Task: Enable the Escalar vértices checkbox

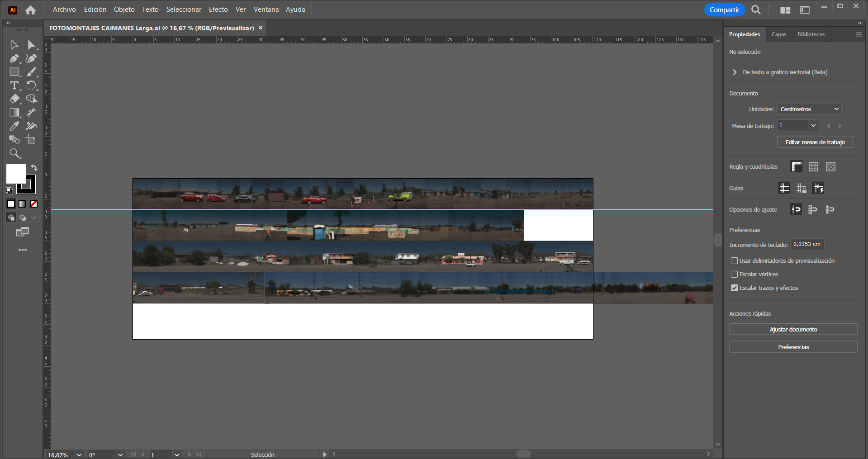Action: click(x=734, y=274)
